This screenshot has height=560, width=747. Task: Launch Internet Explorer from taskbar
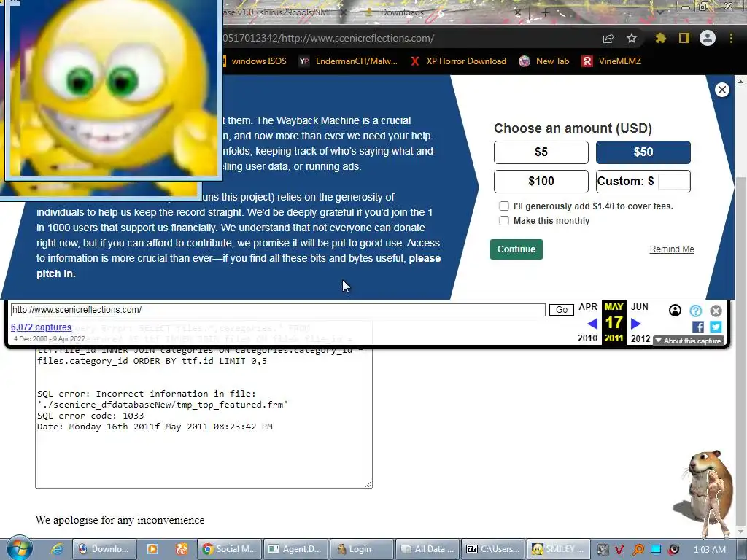click(57, 549)
